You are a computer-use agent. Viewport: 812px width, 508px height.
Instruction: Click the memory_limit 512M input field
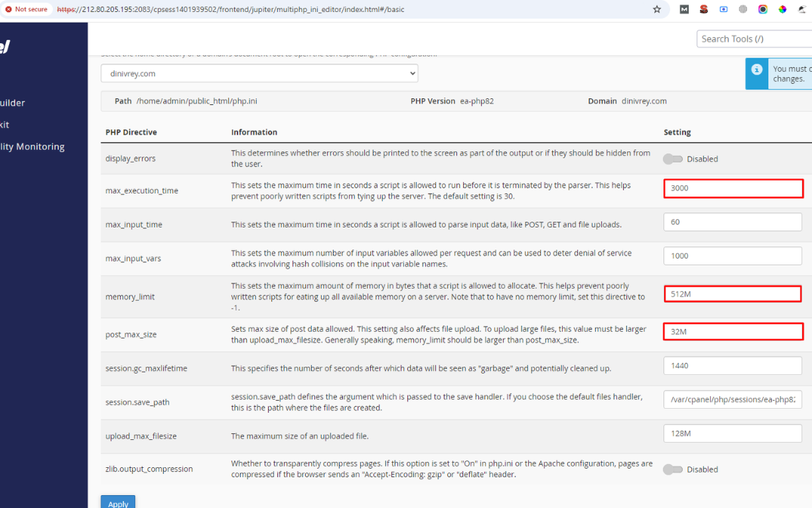tap(733, 294)
